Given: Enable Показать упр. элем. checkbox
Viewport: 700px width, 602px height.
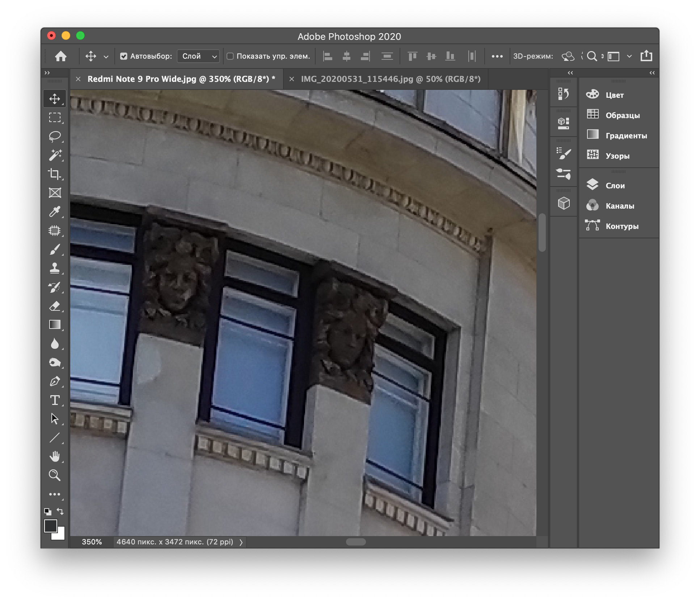Looking at the screenshot, I should 230,56.
